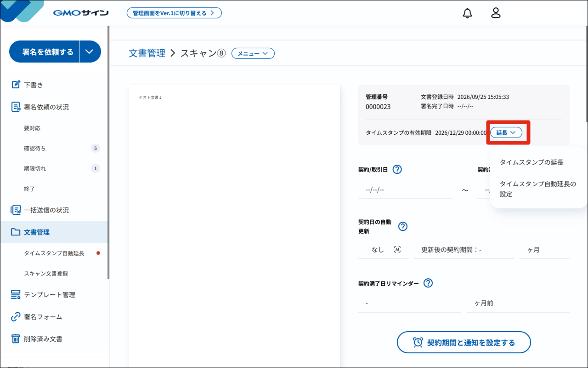
Task: Click the GMOサイン logo
Action: coord(81,13)
